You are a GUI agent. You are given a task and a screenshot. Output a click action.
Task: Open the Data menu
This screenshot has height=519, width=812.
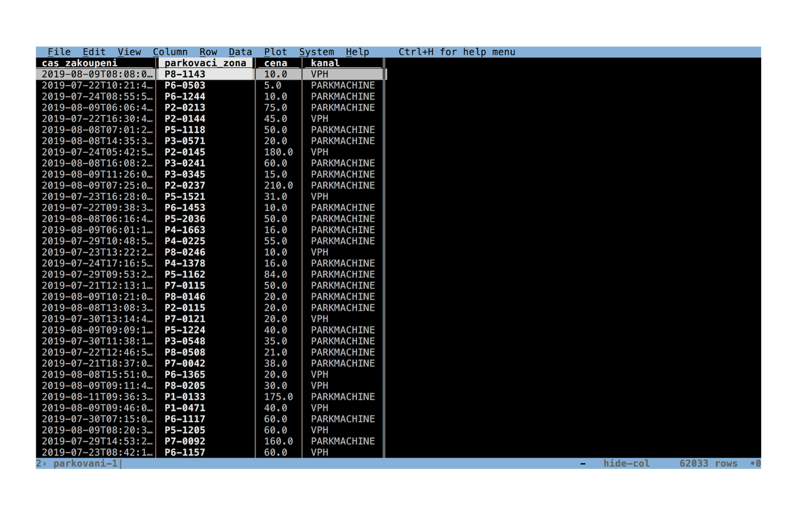[x=240, y=52]
